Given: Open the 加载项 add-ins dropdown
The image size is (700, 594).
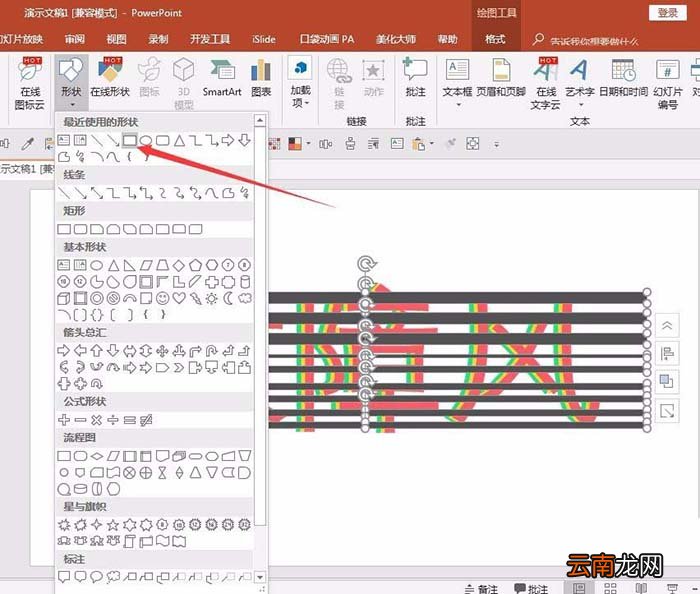Looking at the screenshot, I should (300, 83).
